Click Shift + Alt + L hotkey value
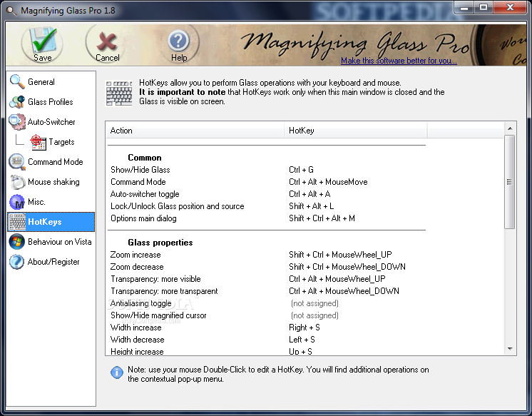This screenshot has width=532, height=416. click(311, 206)
